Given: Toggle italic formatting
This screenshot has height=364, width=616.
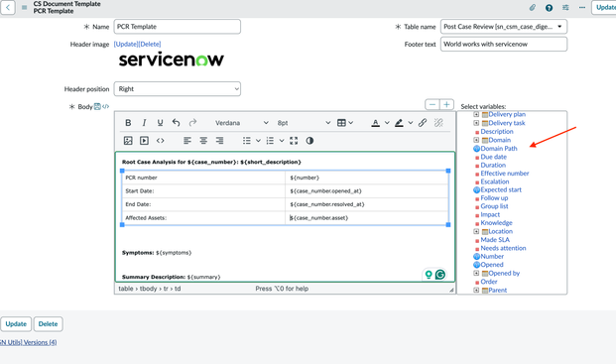Looking at the screenshot, I should [144, 123].
